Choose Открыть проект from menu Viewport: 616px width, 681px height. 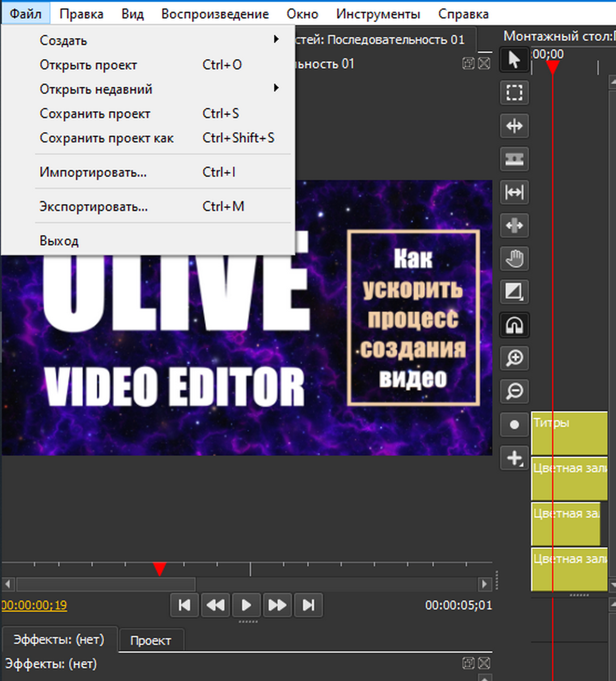[x=147, y=65]
